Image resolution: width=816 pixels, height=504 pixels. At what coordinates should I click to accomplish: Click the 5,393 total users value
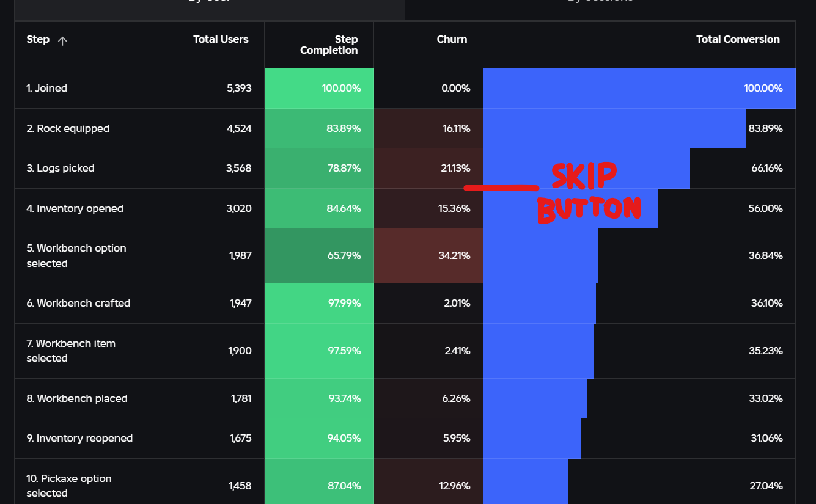click(x=239, y=88)
